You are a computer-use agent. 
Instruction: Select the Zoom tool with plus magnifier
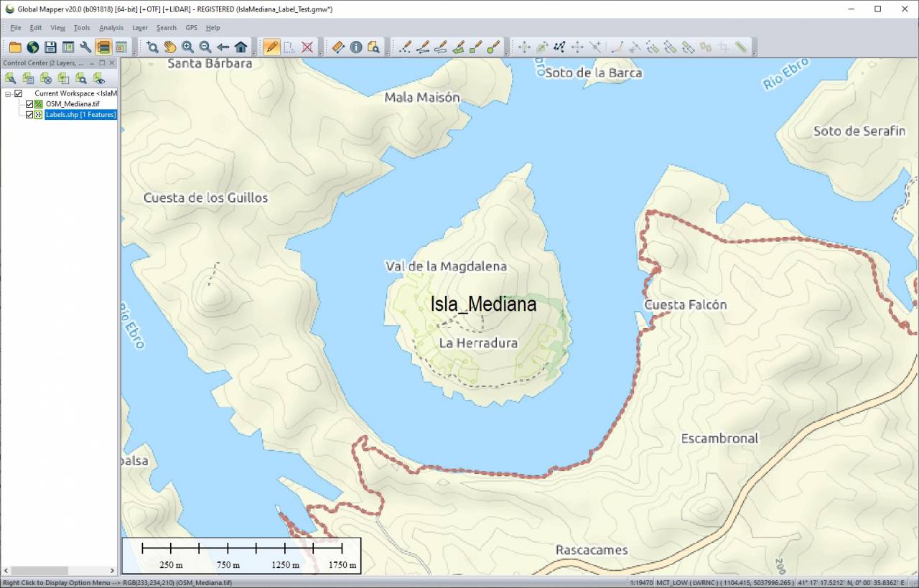pyautogui.click(x=187, y=47)
